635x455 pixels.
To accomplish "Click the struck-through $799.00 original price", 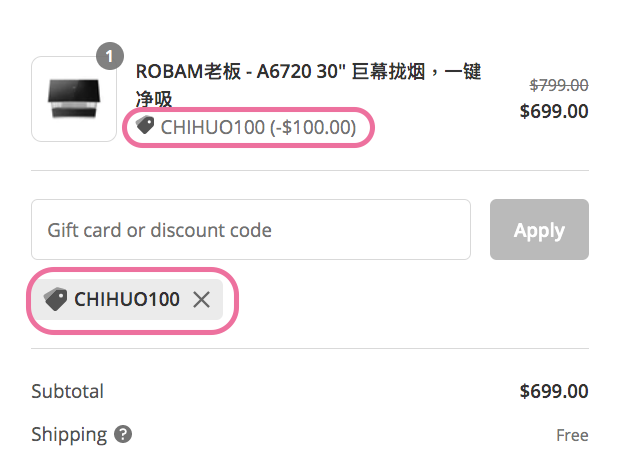I will (x=559, y=85).
